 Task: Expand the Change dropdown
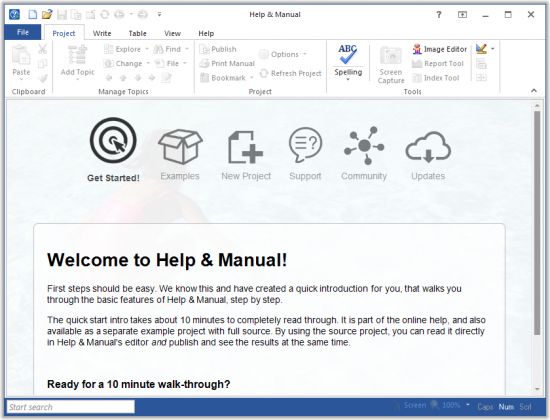(x=148, y=64)
